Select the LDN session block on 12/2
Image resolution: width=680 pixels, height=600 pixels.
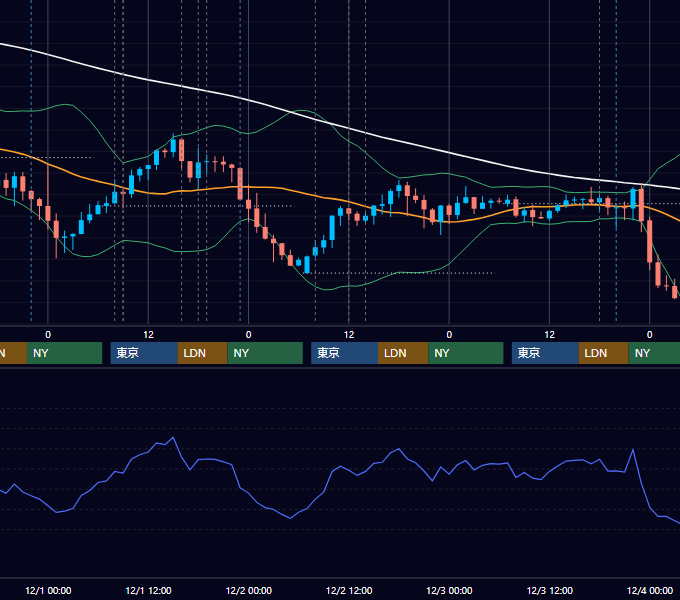(403, 353)
